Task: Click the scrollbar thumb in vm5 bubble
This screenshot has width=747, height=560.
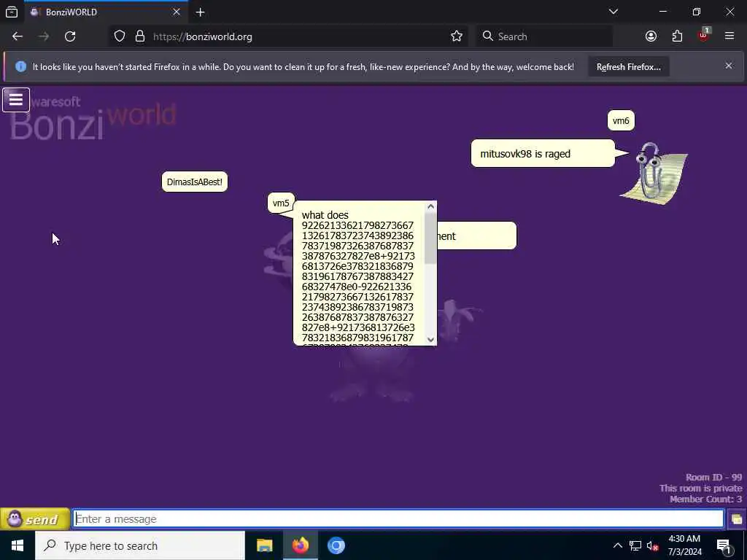Action: (x=430, y=238)
